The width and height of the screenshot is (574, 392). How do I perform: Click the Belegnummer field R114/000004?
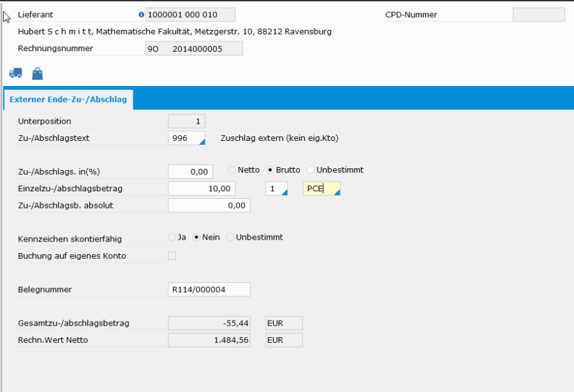pos(209,289)
